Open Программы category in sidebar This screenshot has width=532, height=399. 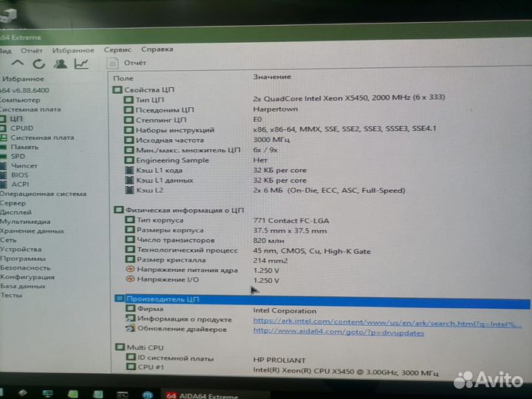(23, 259)
